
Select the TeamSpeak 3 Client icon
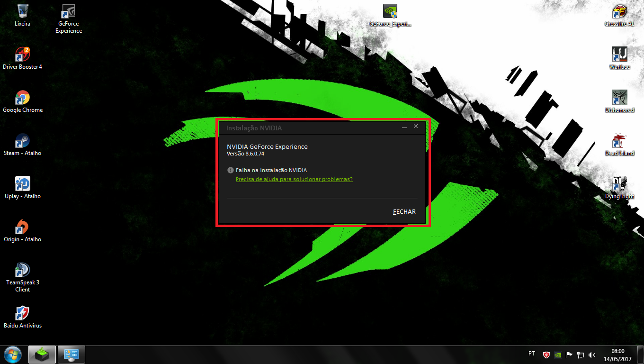22,277
